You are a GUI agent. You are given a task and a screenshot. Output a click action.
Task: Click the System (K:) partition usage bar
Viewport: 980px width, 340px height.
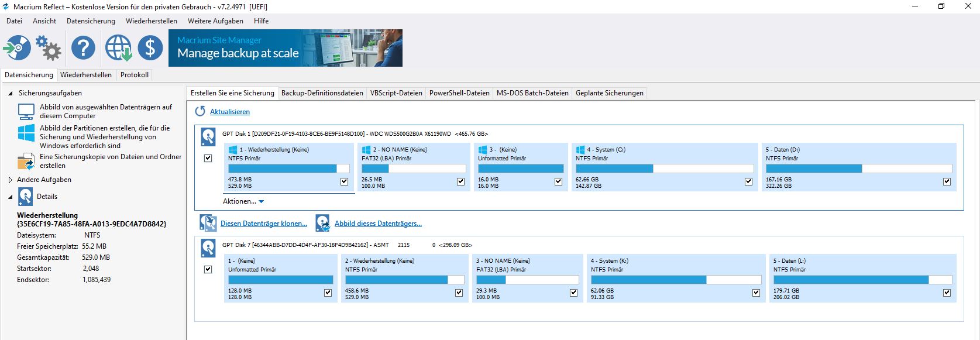(676, 280)
